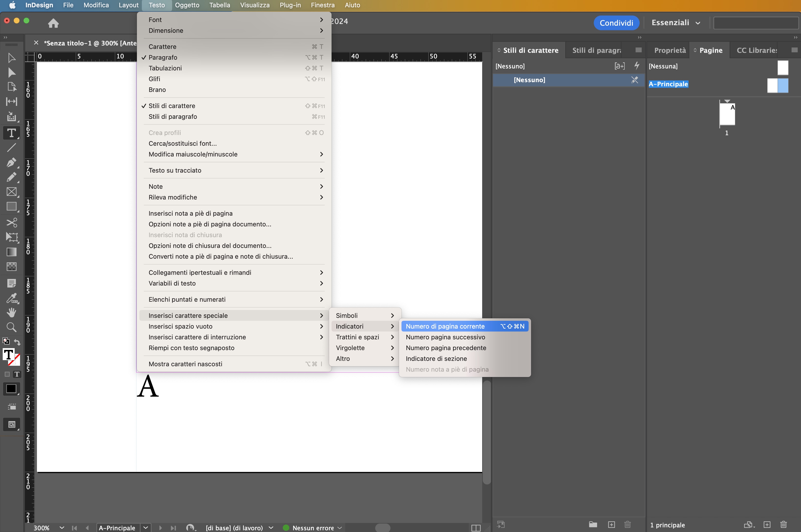
Task: Choose the Pen tool
Action: pyautogui.click(x=11, y=163)
